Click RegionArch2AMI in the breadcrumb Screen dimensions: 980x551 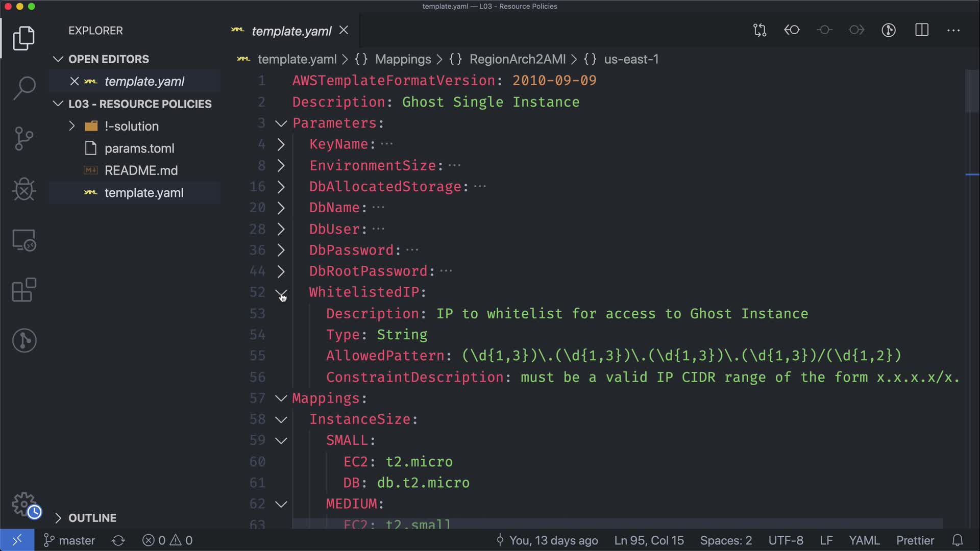[517, 59]
